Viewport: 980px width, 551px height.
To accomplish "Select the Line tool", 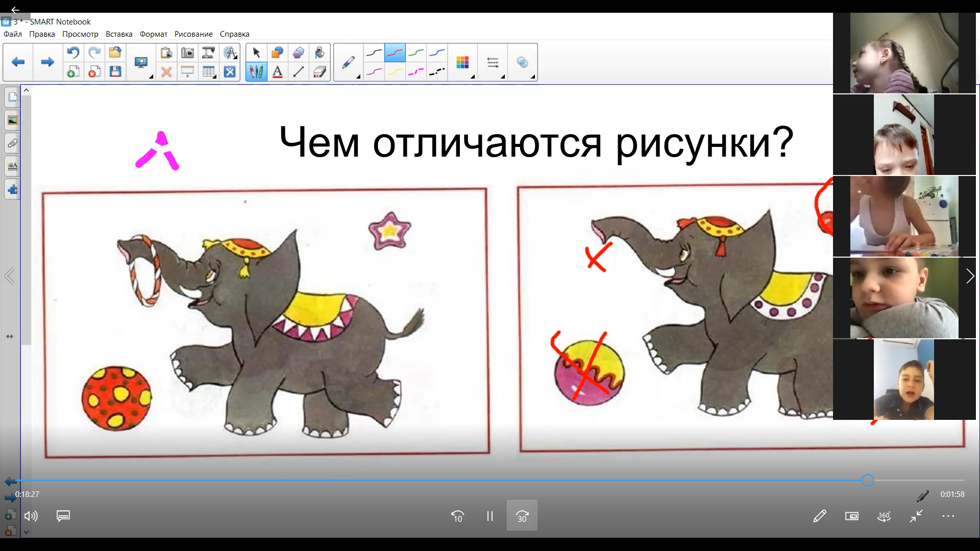I will click(x=299, y=72).
